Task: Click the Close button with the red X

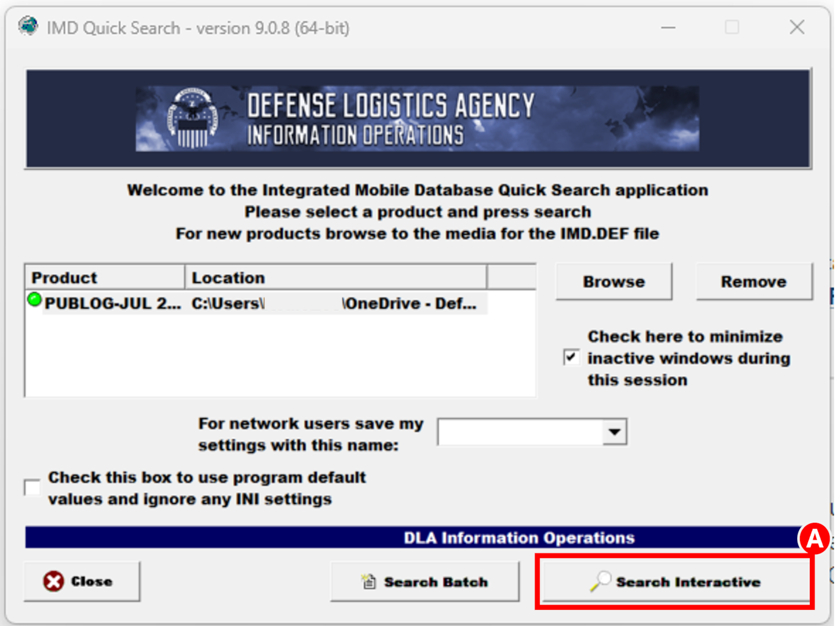Action: tap(82, 581)
